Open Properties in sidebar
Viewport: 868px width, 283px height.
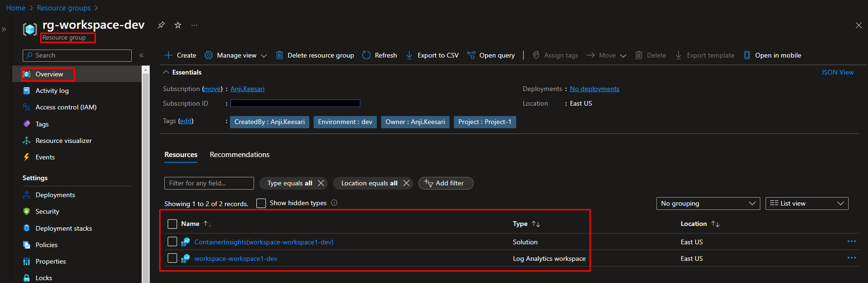[x=51, y=261]
